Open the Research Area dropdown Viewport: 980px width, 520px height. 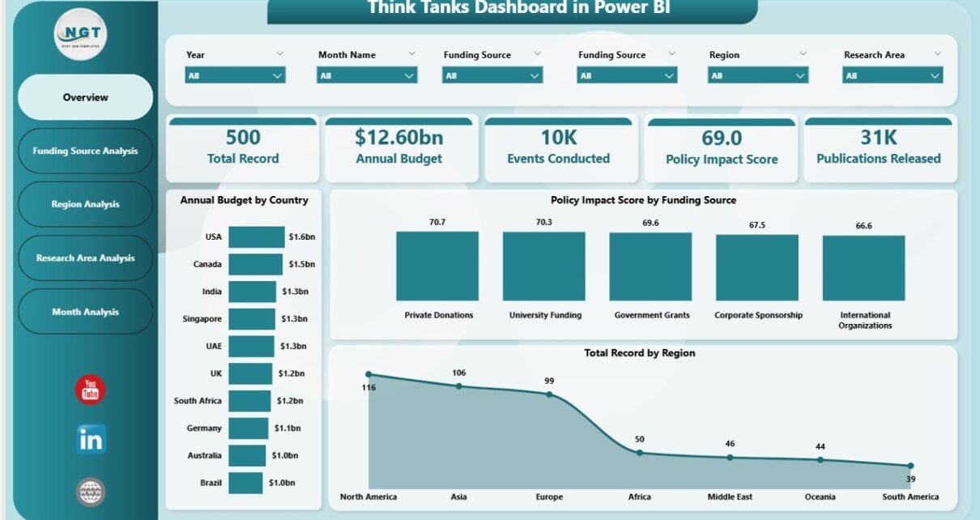[892, 75]
